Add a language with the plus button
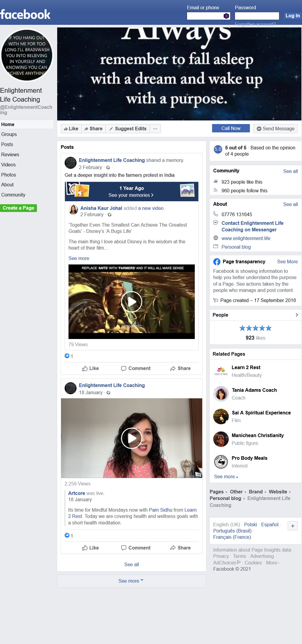 click(292, 526)
